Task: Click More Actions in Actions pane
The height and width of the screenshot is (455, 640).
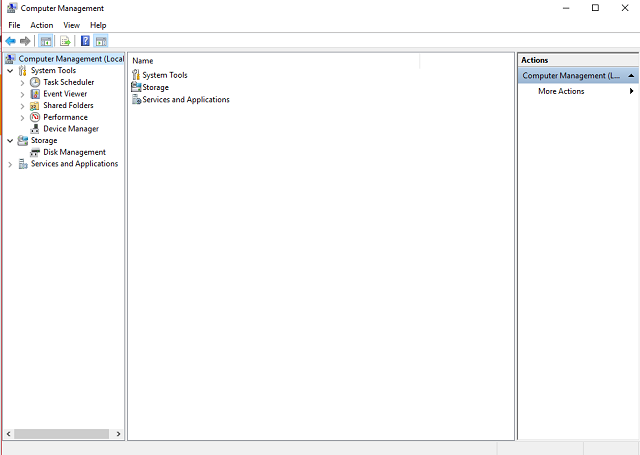Action: point(561,91)
